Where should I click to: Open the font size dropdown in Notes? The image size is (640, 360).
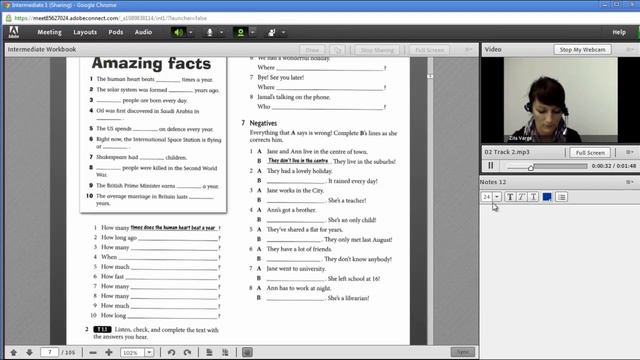point(497,197)
